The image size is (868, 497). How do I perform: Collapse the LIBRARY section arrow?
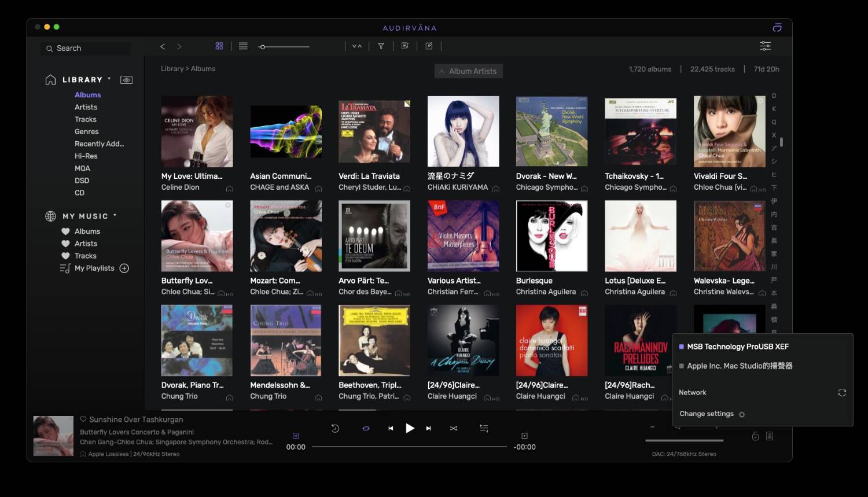109,79
